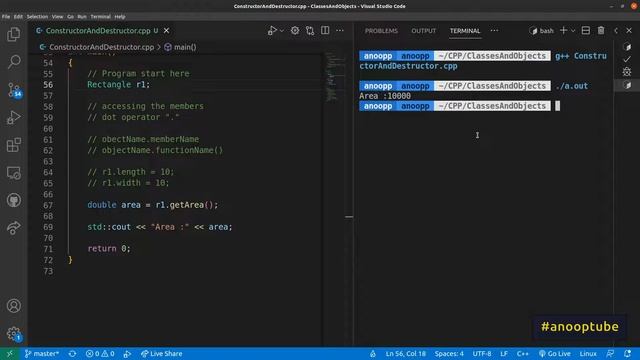Start Live Share from status bar
Image resolution: width=640 pixels, height=360 pixels.
[x=162, y=354]
